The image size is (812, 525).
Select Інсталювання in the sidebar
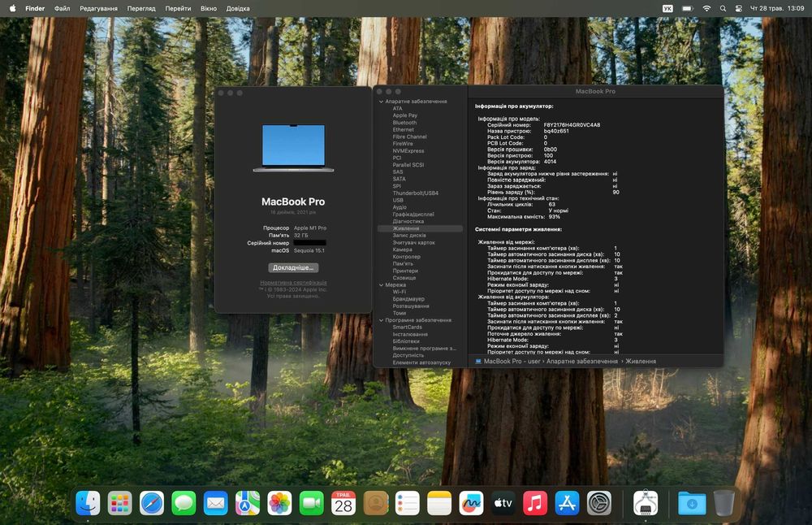tap(410, 334)
